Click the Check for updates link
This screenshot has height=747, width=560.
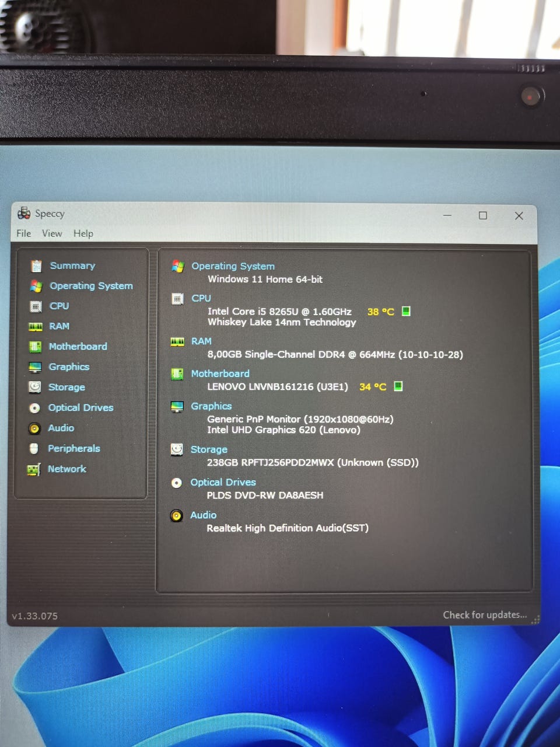click(485, 615)
